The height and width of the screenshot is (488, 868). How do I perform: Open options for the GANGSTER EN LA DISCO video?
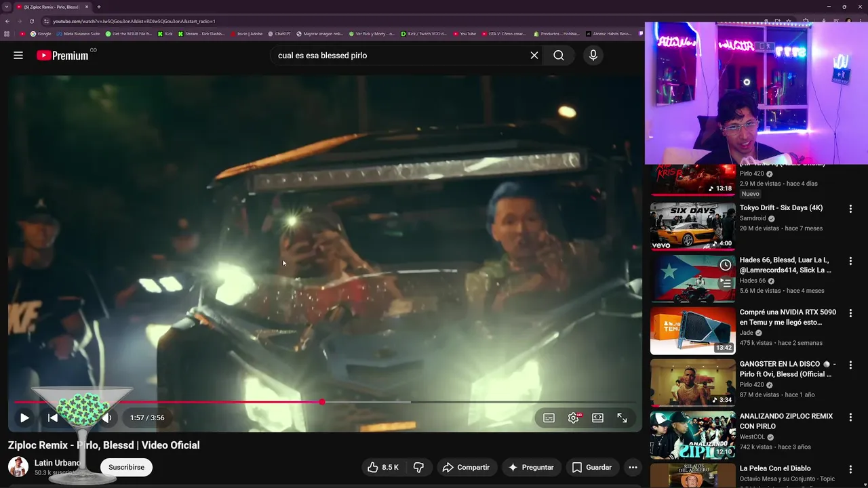[850, 366]
